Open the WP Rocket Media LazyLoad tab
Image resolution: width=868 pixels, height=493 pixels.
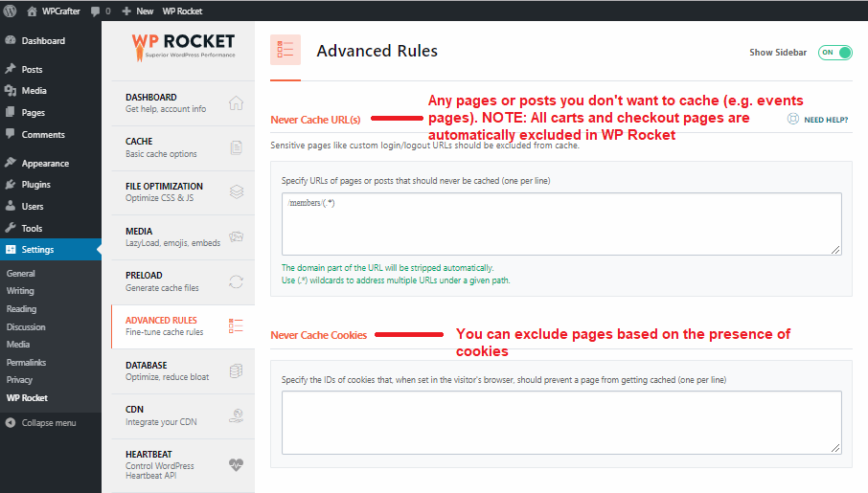(x=183, y=237)
